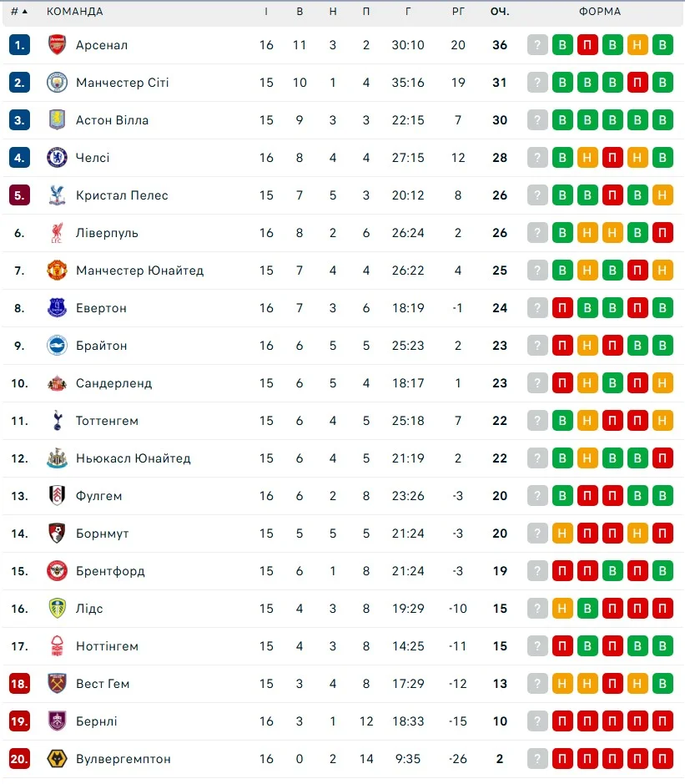Screen dimensions: 685x784
Task: Sort standings by ОЧ. points header
Action: pyautogui.click(x=500, y=12)
